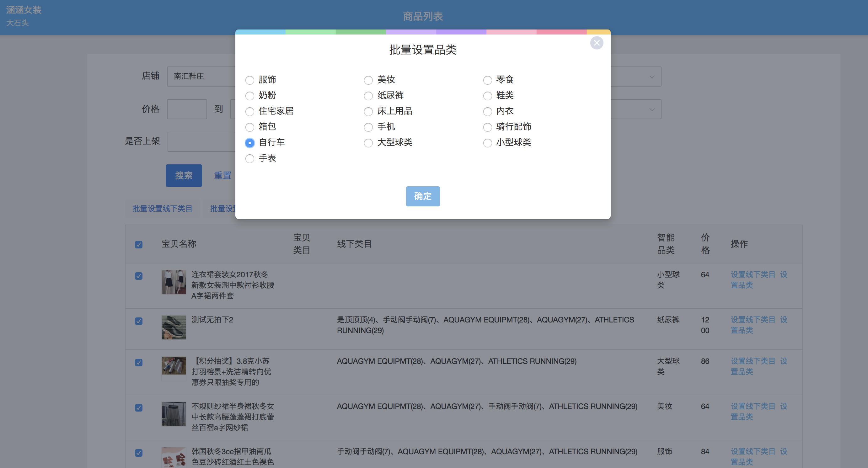Toggle the select-all header checkbox
The width and height of the screenshot is (868, 468).
(138, 244)
